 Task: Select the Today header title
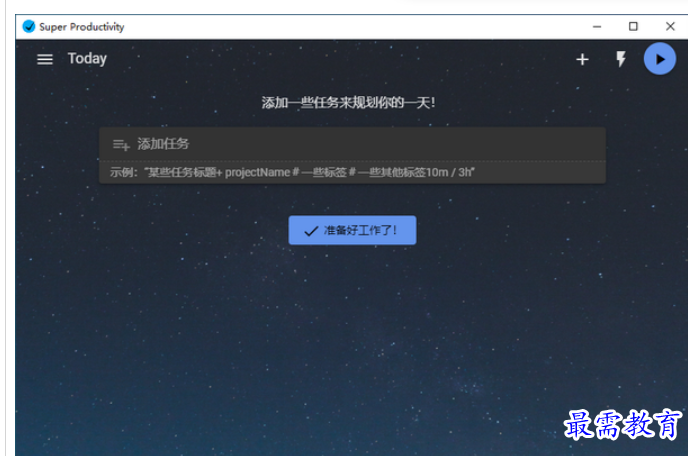(x=87, y=59)
